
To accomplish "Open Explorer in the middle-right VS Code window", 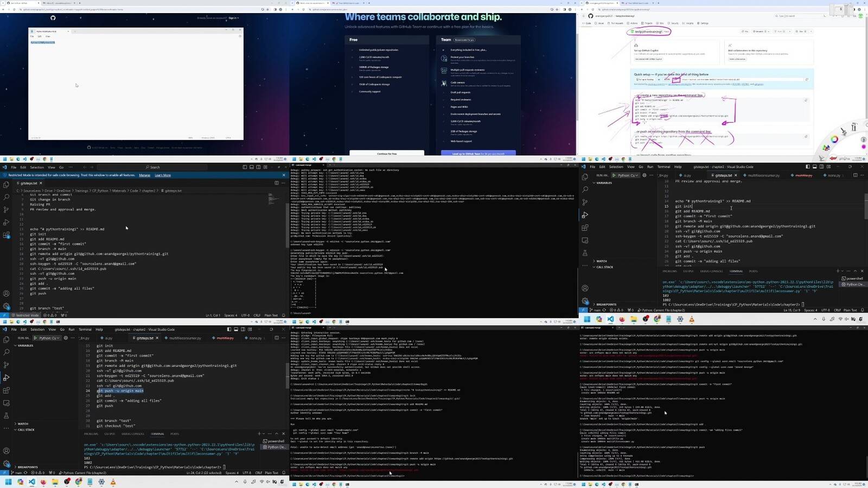I will (585, 177).
